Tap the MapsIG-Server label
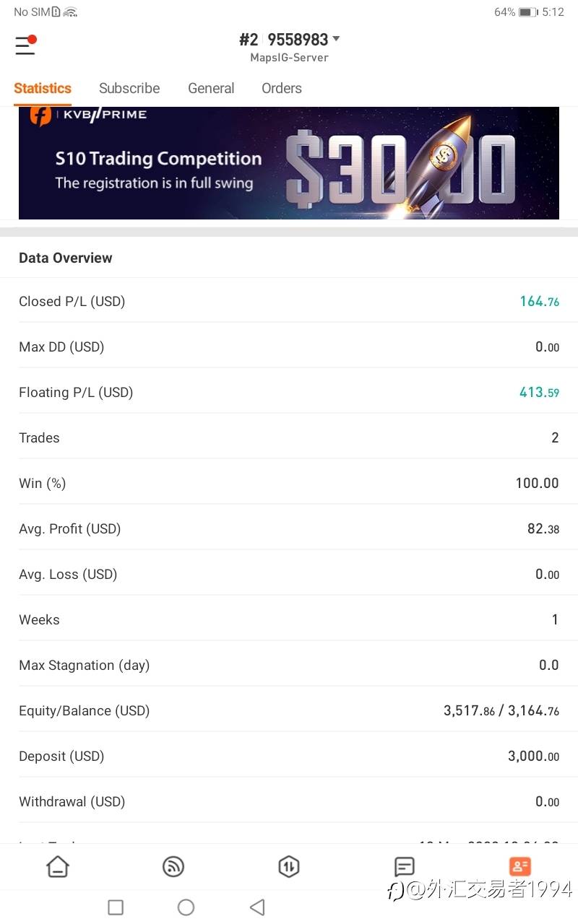 click(x=289, y=58)
